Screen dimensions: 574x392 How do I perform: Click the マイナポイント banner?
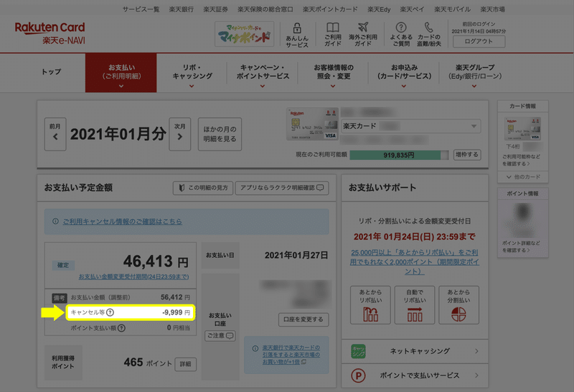pyautogui.click(x=244, y=34)
